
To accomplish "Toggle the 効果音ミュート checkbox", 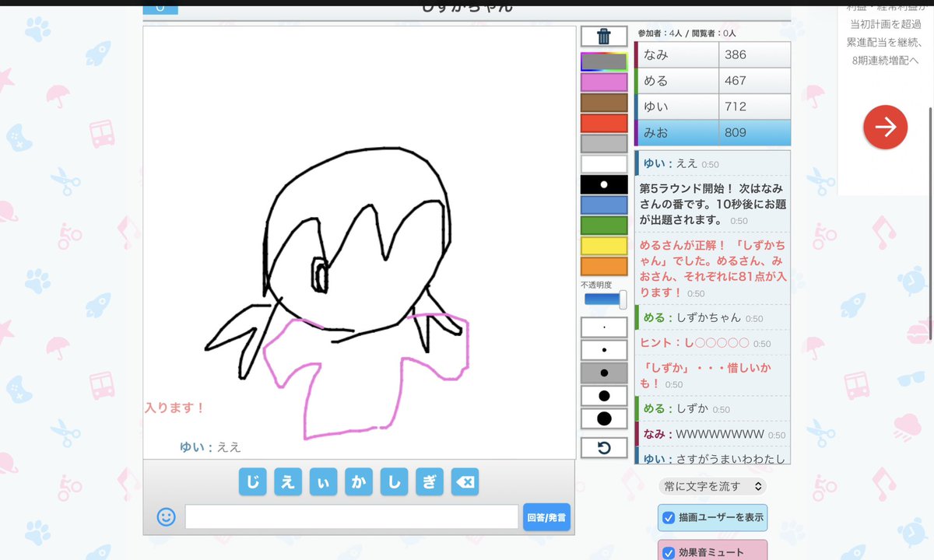I will tap(668, 553).
